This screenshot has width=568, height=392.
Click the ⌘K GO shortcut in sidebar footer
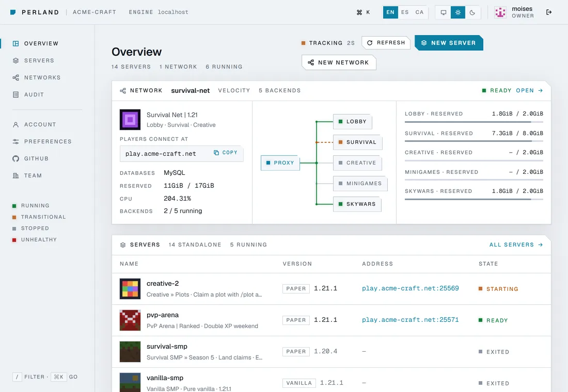tap(64, 377)
